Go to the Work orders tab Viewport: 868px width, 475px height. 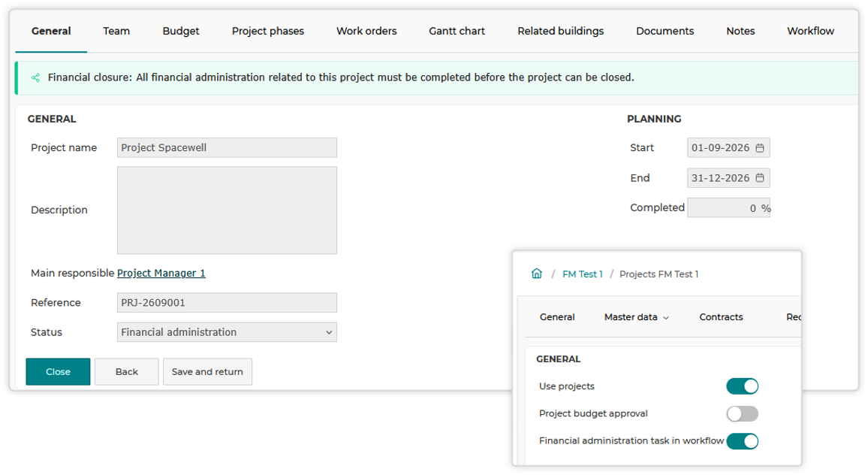pos(366,31)
